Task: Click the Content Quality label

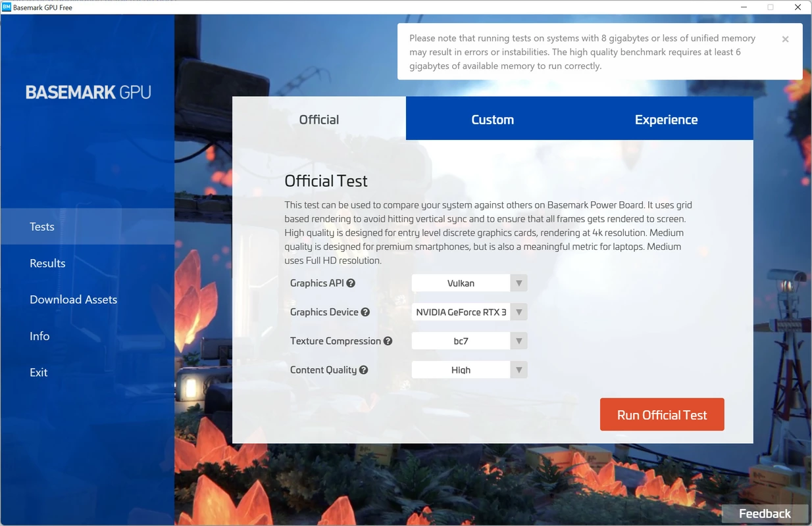Action: (x=323, y=370)
